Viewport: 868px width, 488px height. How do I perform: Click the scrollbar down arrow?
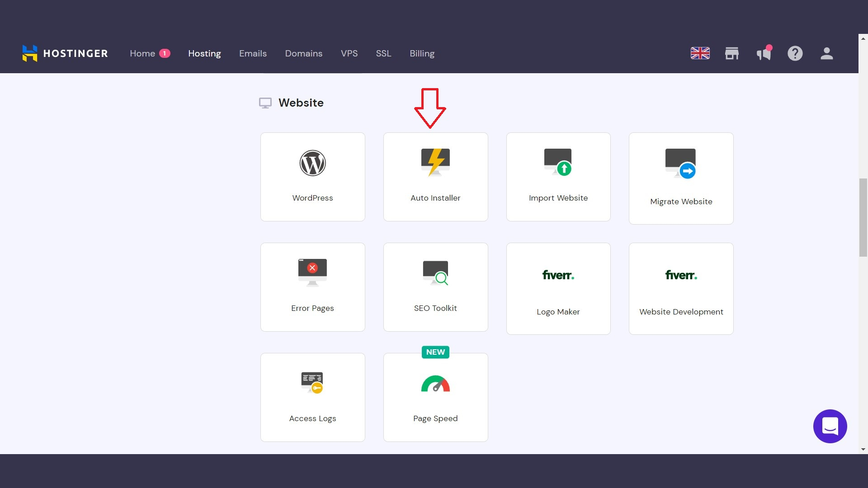[x=863, y=449]
